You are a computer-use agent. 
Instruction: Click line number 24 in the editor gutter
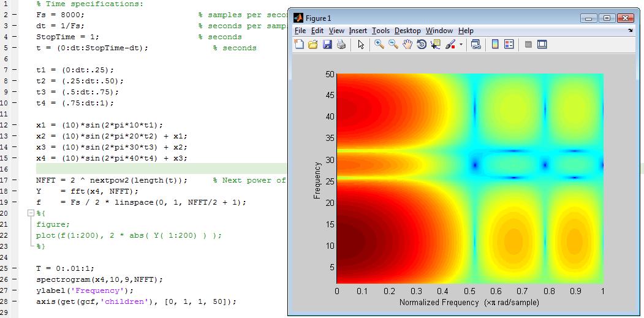pos(5,257)
